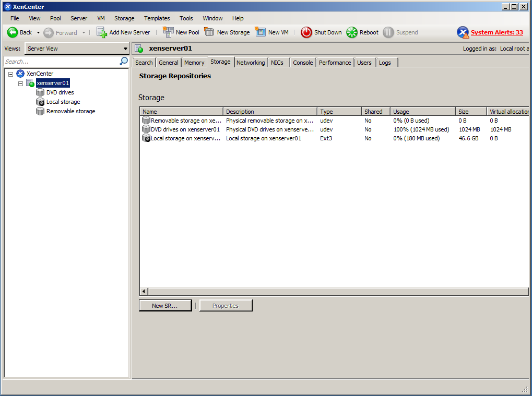Click the New VM toolbar icon
The image size is (532, 396).
(x=261, y=32)
